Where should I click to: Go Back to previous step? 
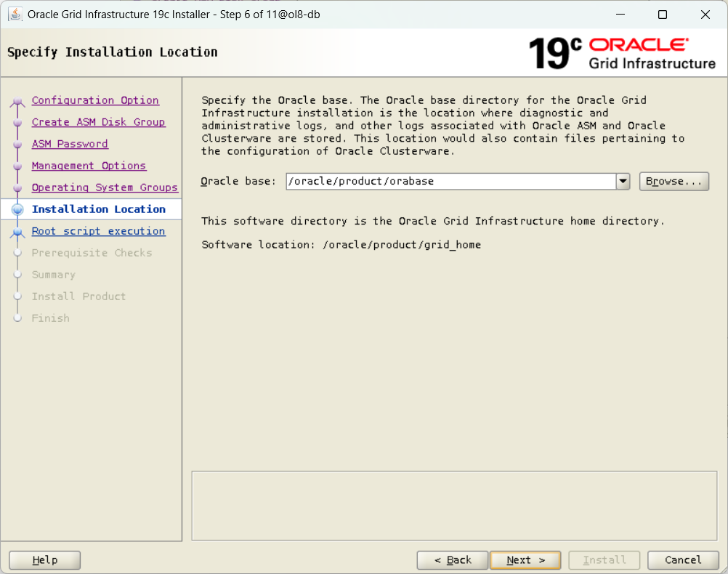click(452, 560)
